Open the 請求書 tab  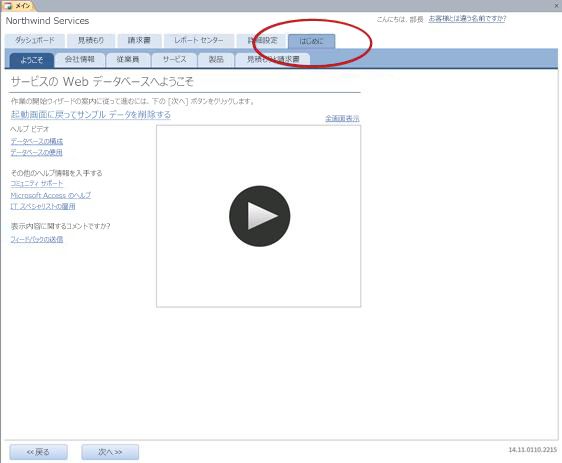(x=139, y=40)
